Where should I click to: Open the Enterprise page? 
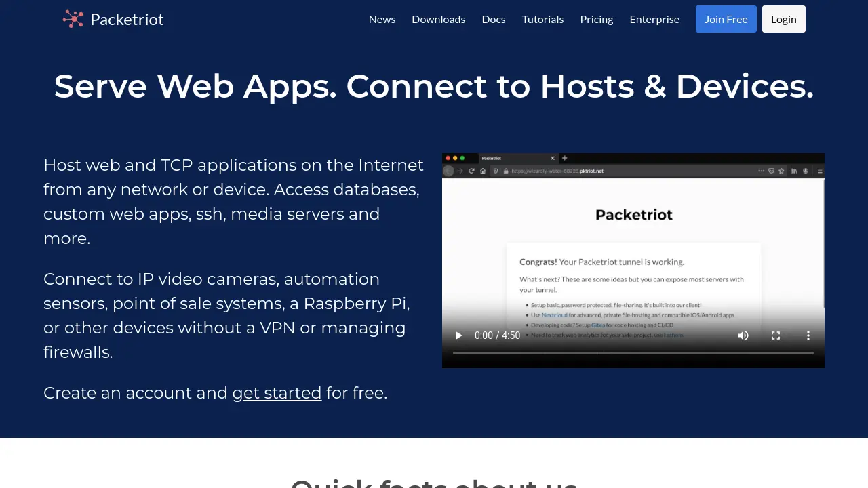tap(654, 19)
